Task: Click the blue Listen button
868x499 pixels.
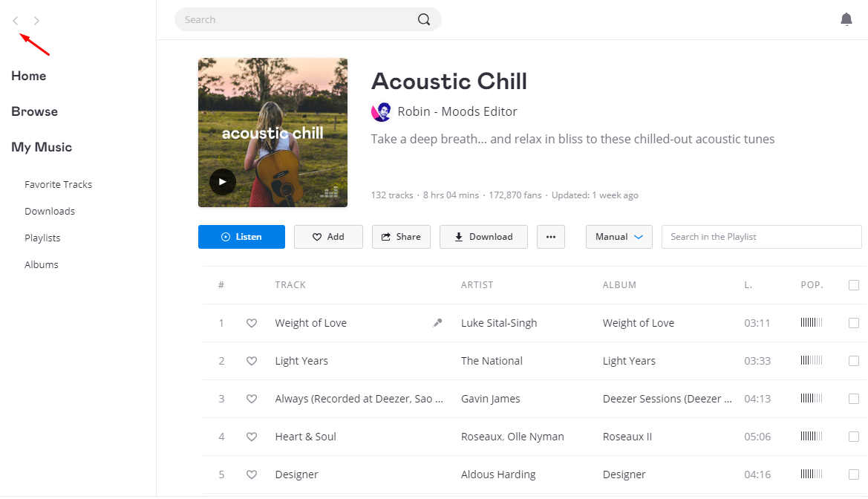Action: (241, 236)
